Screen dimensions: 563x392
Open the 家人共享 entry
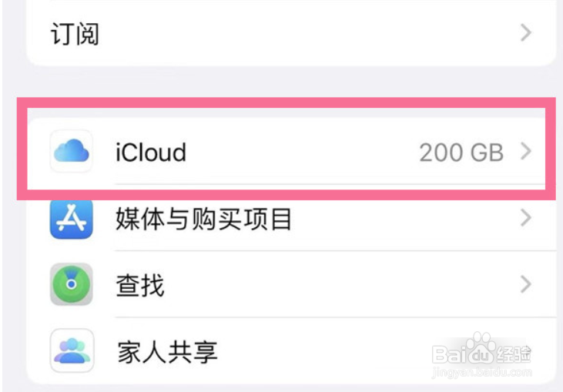point(166,352)
